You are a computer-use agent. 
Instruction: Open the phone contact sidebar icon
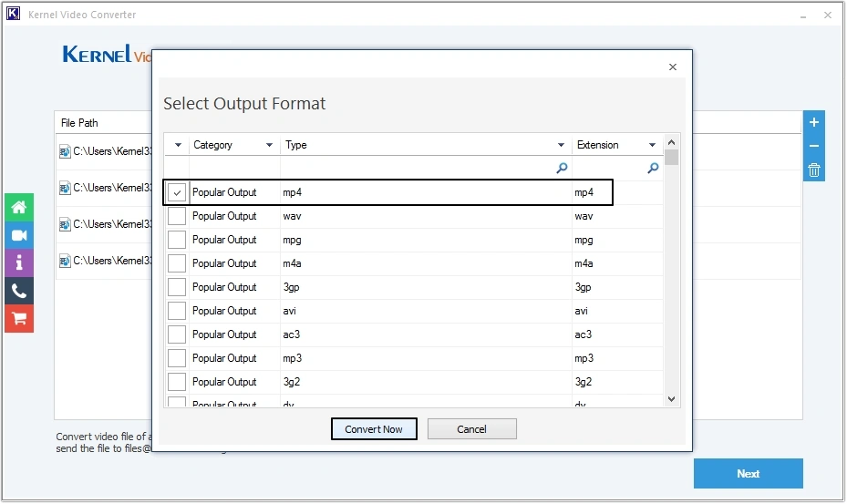pyautogui.click(x=18, y=291)
